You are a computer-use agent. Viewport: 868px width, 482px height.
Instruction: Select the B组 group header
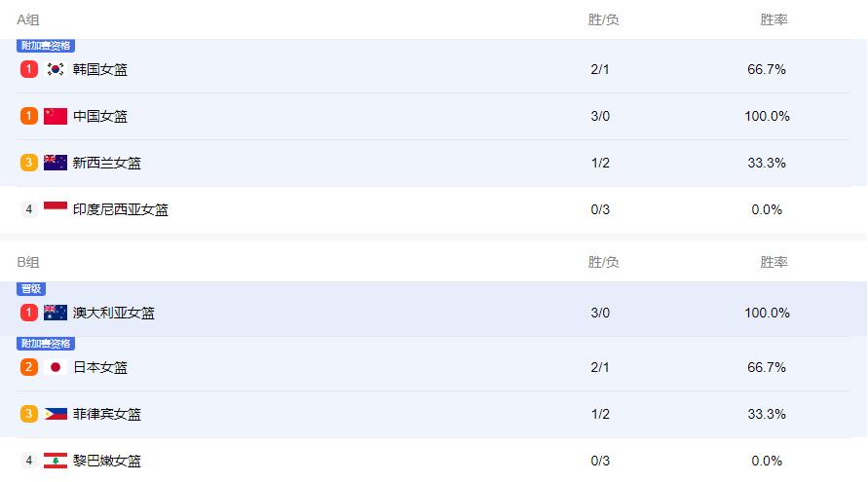(x=28, y=262)
